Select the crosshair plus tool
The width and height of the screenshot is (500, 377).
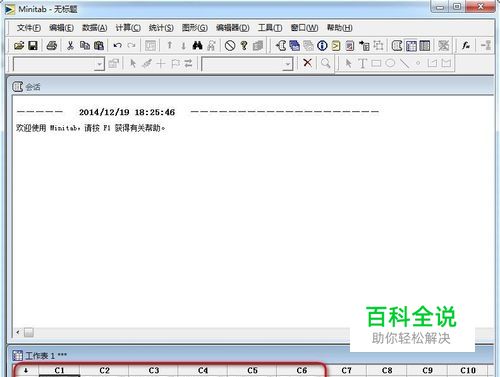click(x=161, y=63)
